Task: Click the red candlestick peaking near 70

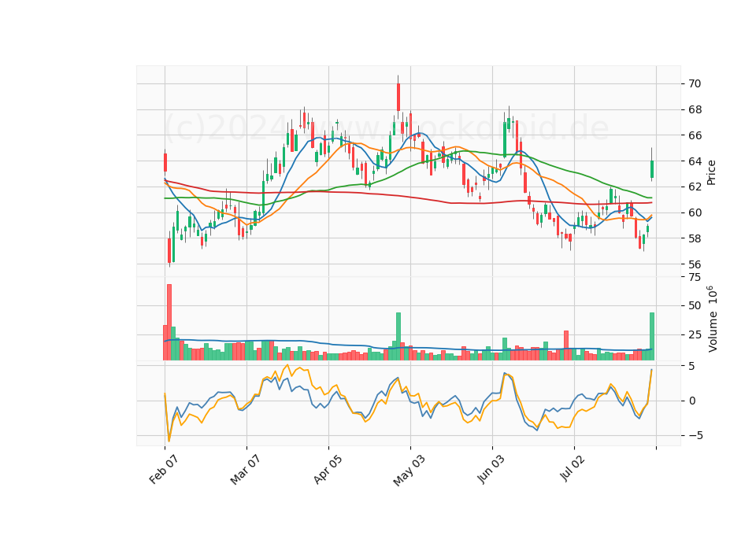Action: click(x=398, y=98)
